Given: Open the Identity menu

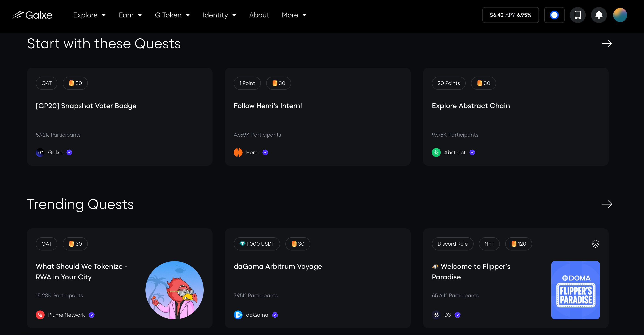Looking at the screenshot, I should (219, 15).
